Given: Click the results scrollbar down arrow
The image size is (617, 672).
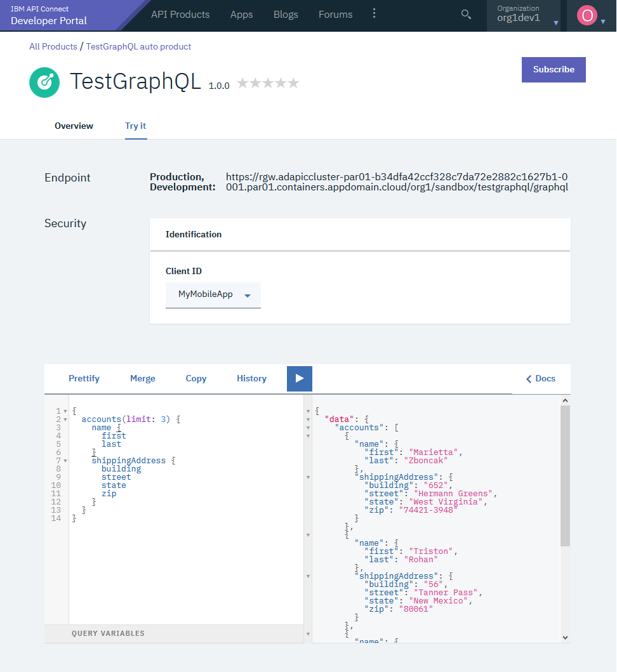Looking at the screenshot, I should [565, 638].
